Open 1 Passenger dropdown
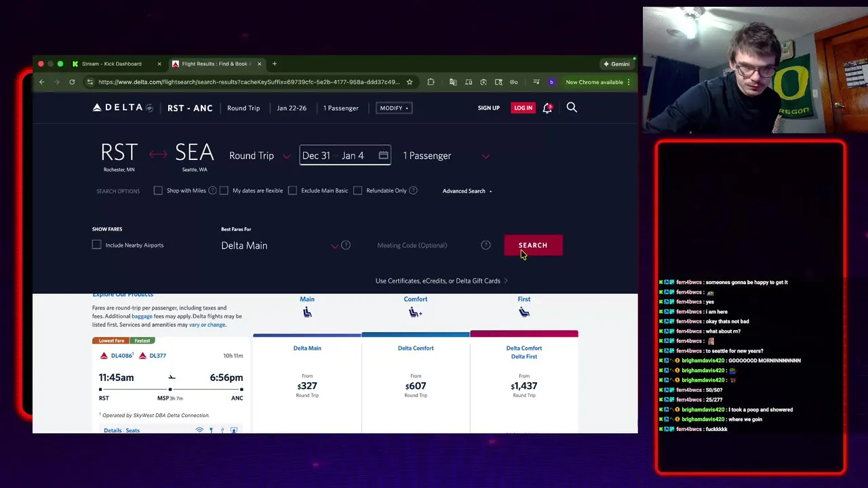This screenshot has height=488, width=868. (x=446, y=156)
